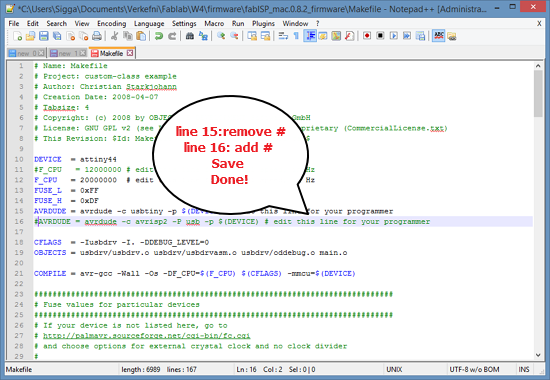Paste from clipboard toolbar icon
This screenshot has height=380, width=550.
[141, 36]
